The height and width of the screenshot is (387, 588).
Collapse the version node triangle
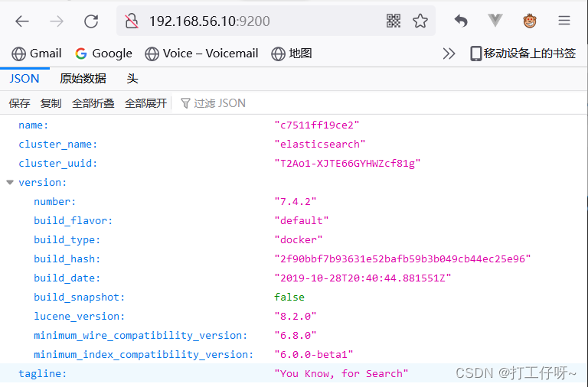point(10,183)
